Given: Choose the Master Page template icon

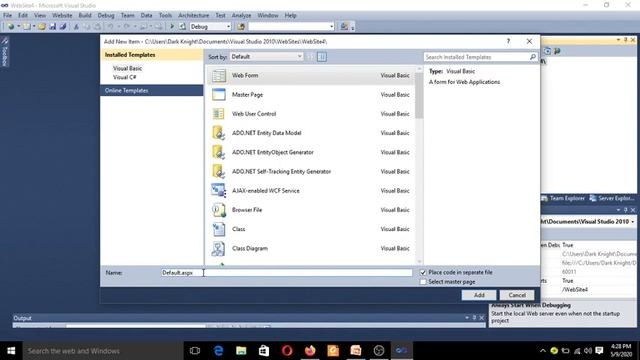Looking at the screenshot, I should pos(219,95).
